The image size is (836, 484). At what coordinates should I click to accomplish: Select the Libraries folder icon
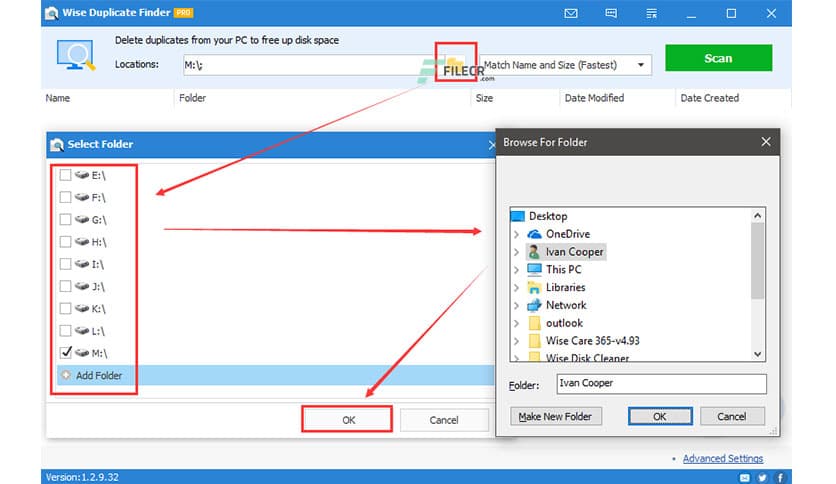click(x=534, y=287)
